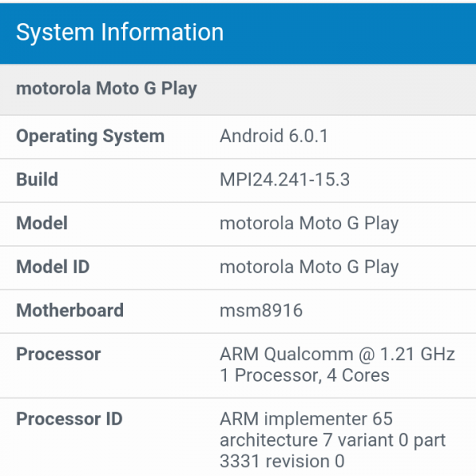This screenshot has width=476, height=476.
Task: Tap the 1 Processor, 4 Cores line
Action: (305, 375)
